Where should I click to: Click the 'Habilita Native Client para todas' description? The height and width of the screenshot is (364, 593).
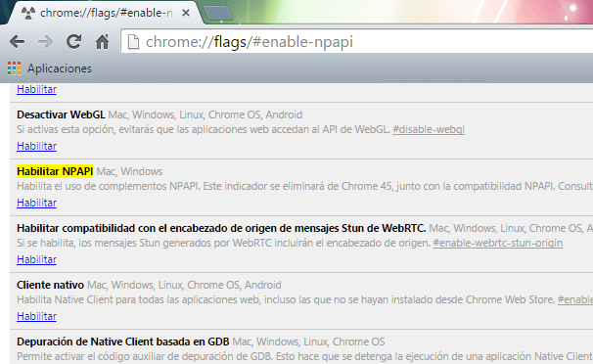click(x=286, y=299)
